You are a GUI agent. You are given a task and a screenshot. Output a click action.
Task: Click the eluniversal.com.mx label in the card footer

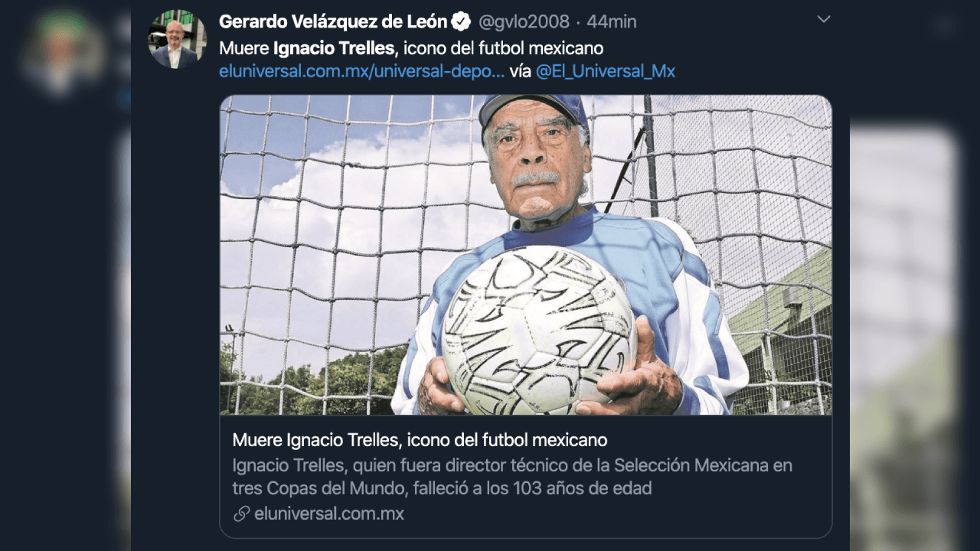point(329,514)
